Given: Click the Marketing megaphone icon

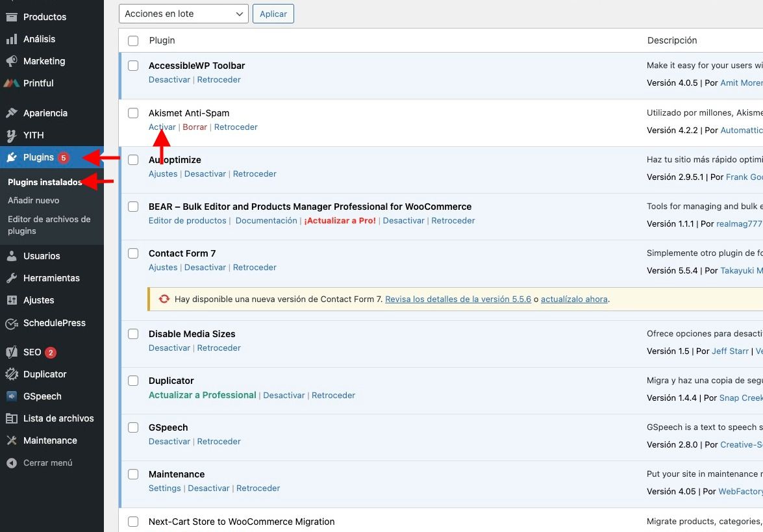Looking at the screenshot, I should [x=12, y=61].
